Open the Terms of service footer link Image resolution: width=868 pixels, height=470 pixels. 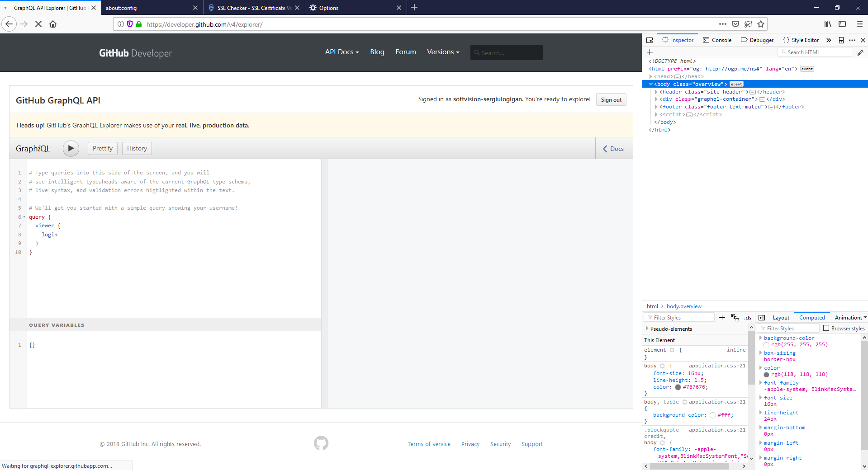coord(429,444)
